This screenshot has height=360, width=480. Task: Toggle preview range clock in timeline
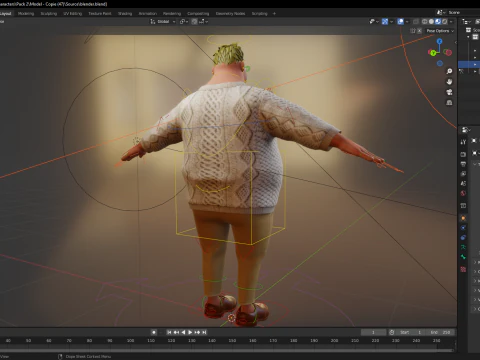tap(392, 332)
